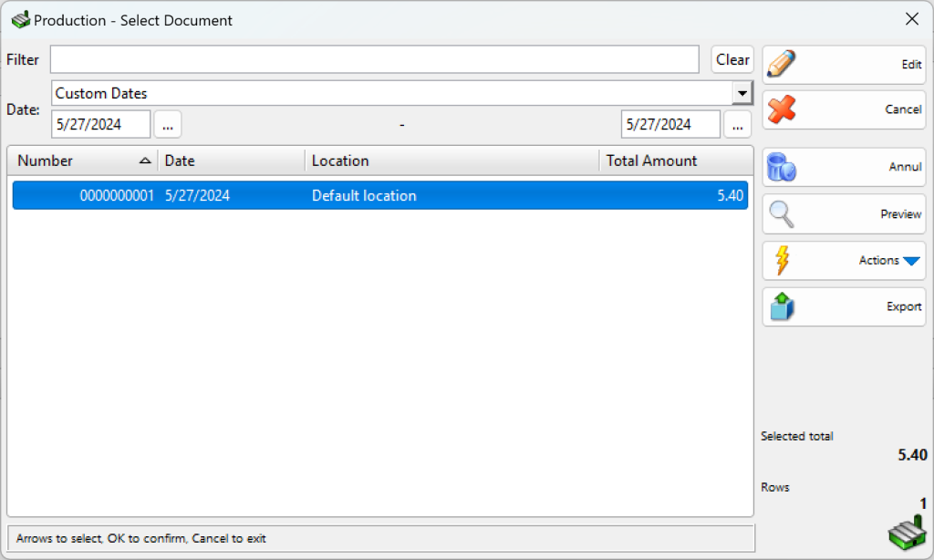The image size is (934, 560).
Task: Click the green factory icon at bottom right
Action: [x=907, y=532]
